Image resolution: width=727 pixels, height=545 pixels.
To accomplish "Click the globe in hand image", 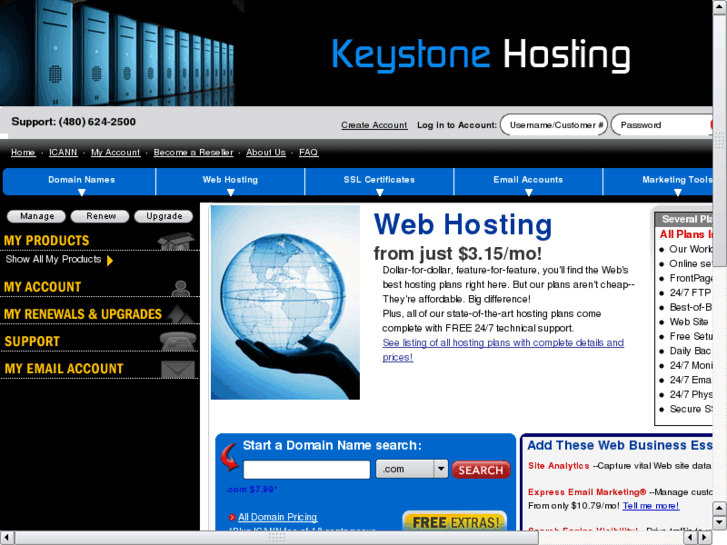I will [285, 302].
